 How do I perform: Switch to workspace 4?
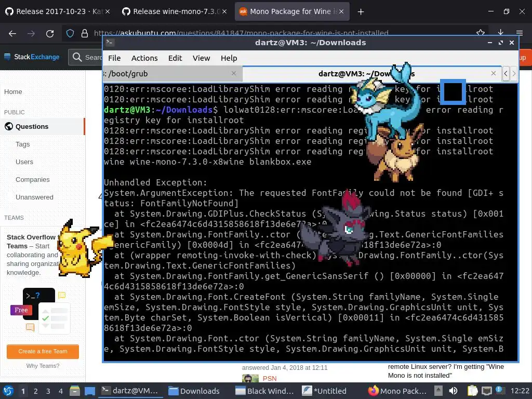(61, 391)
